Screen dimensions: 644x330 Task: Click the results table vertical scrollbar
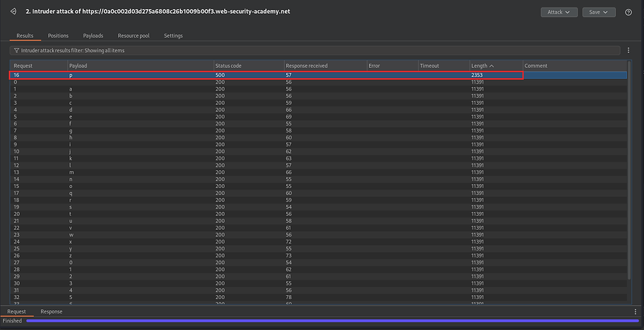pyautogui.click(x=629, y=171)
